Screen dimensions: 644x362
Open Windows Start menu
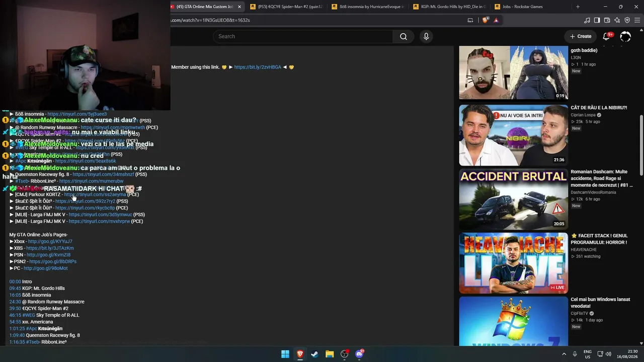coord(285,354)
